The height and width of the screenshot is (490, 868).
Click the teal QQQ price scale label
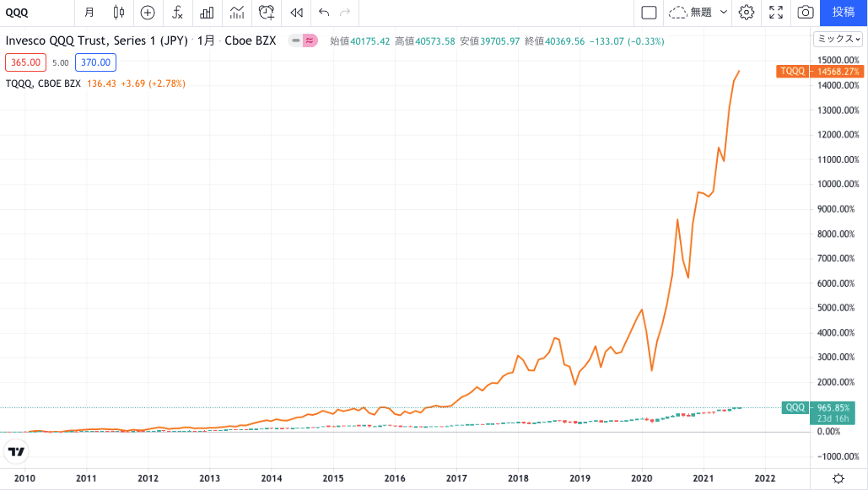pos(795,407)
